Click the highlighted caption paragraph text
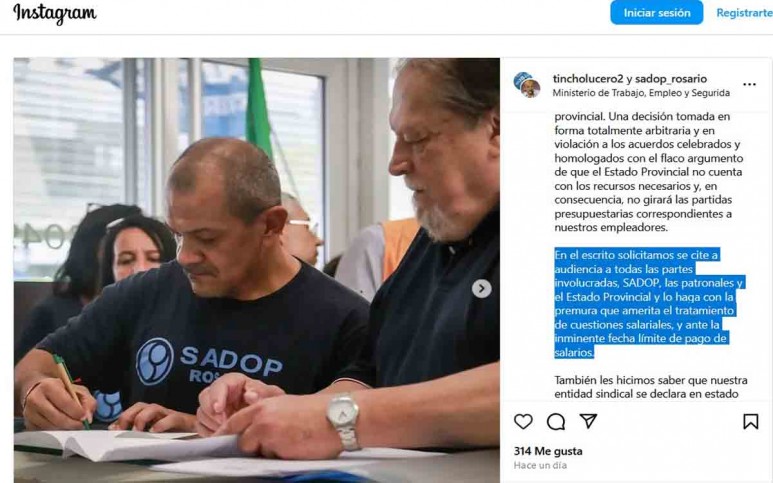This screenshot has width=773, height=483. click(648, 303)
